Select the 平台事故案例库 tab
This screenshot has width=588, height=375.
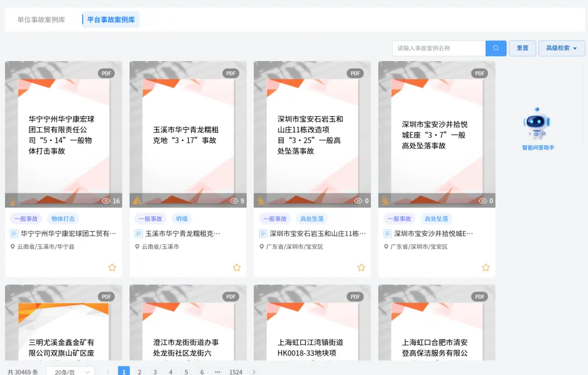tap(111, 20)
